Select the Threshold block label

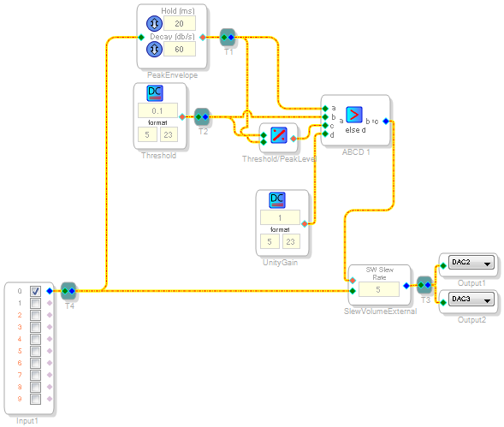coord(159,156)
